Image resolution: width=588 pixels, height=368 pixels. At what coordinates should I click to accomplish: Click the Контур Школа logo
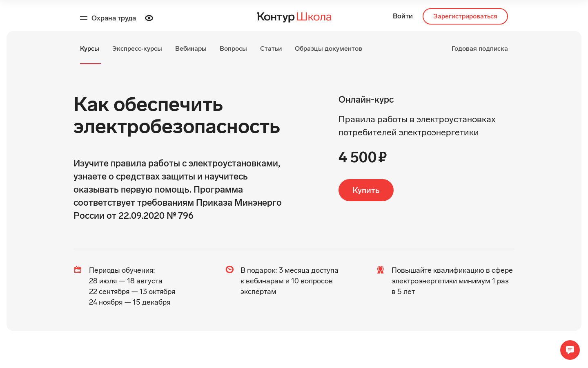294,17
